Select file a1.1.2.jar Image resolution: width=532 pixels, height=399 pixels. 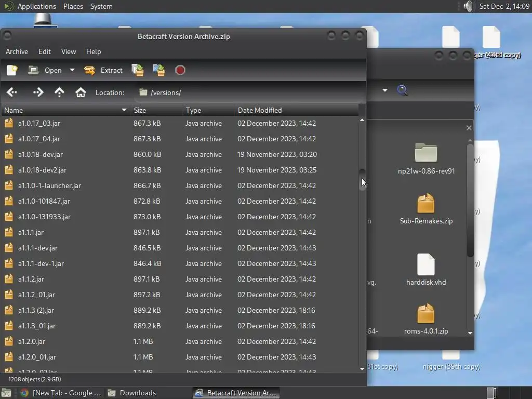(x=180, y=279)
